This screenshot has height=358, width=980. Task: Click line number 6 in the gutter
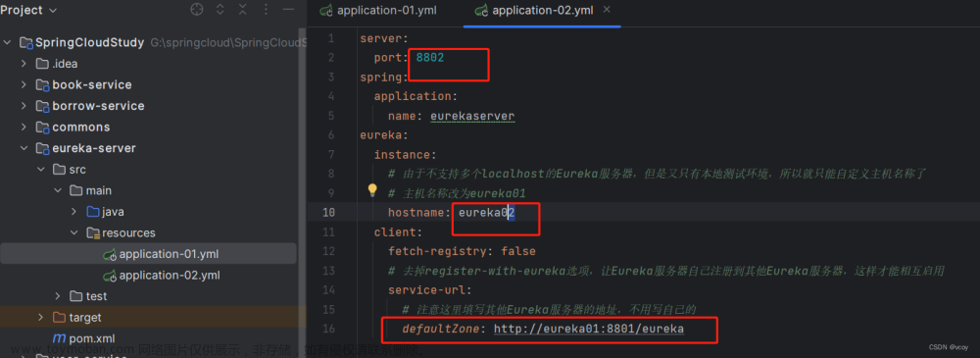(x=330, y=135)
